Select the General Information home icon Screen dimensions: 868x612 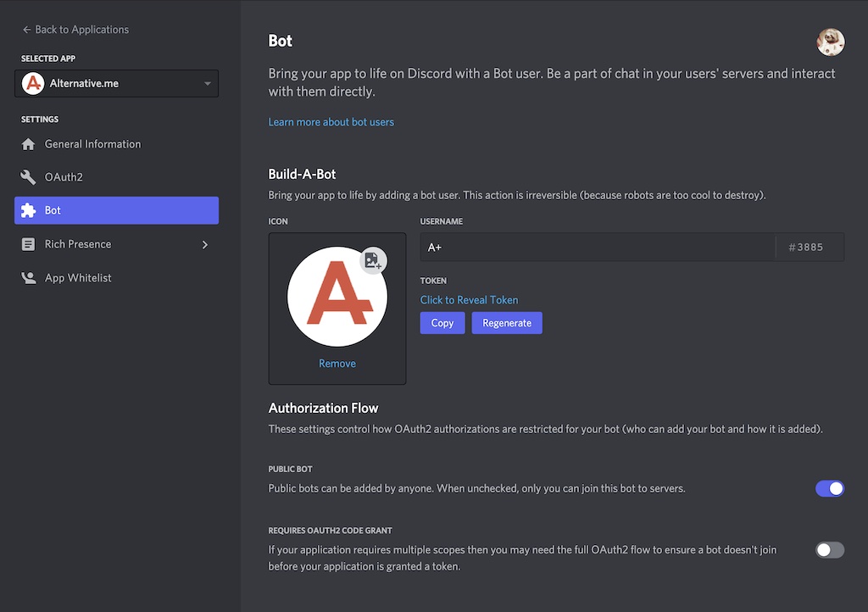pos(27,143)
